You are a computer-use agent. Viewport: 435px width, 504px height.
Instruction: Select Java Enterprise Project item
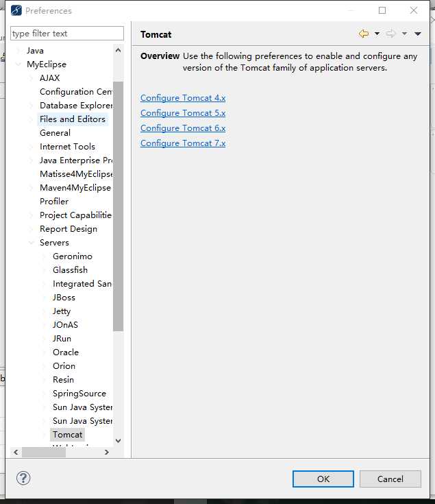tap(76, 160)
